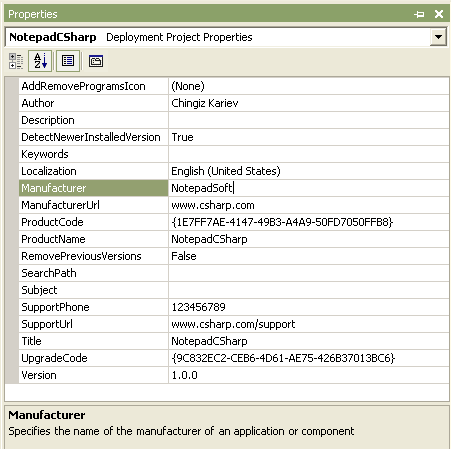Image resolution: width=451 pixels, height=449 pixels.
Task: Select the NotepadCSharp Deployment Project combo box
Action: [226, 37]
